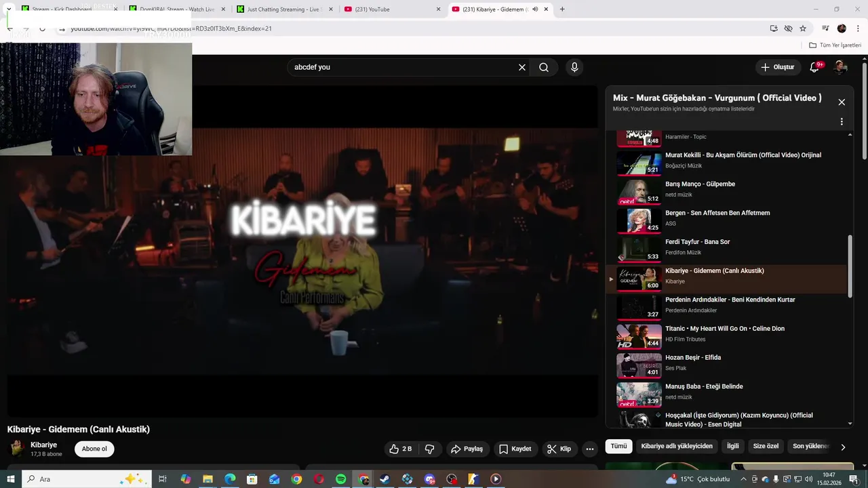Close the Mix playlist panel

[x=842, y=102]
